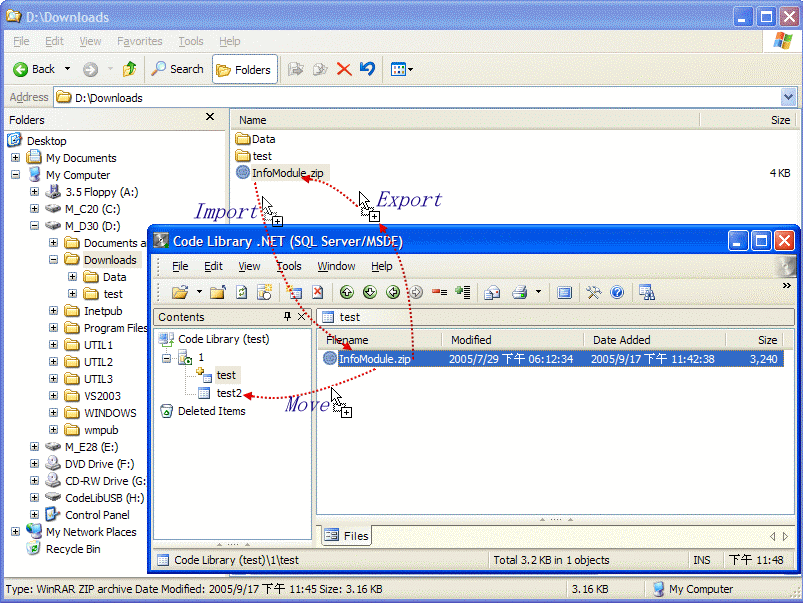Click the binoculars search icon in Code Library
This screenshot has height=603, width=803.
[646, 293]
